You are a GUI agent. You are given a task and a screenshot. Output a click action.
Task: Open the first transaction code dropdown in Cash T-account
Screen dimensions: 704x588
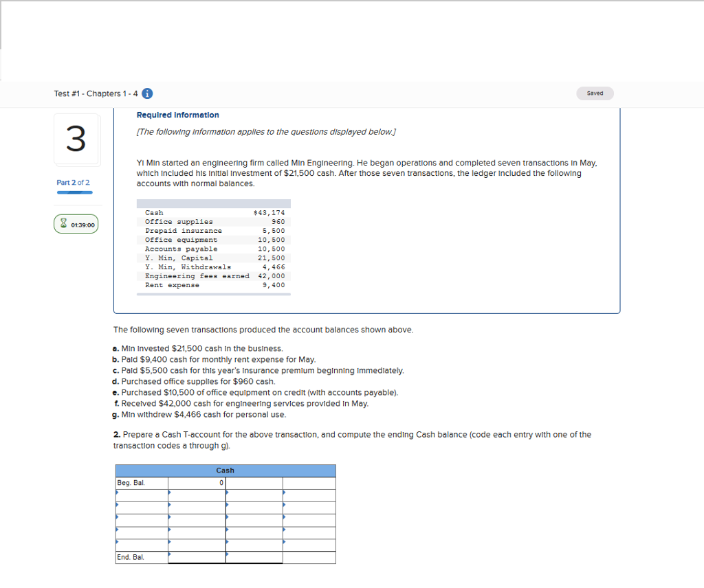coord(117,492)
